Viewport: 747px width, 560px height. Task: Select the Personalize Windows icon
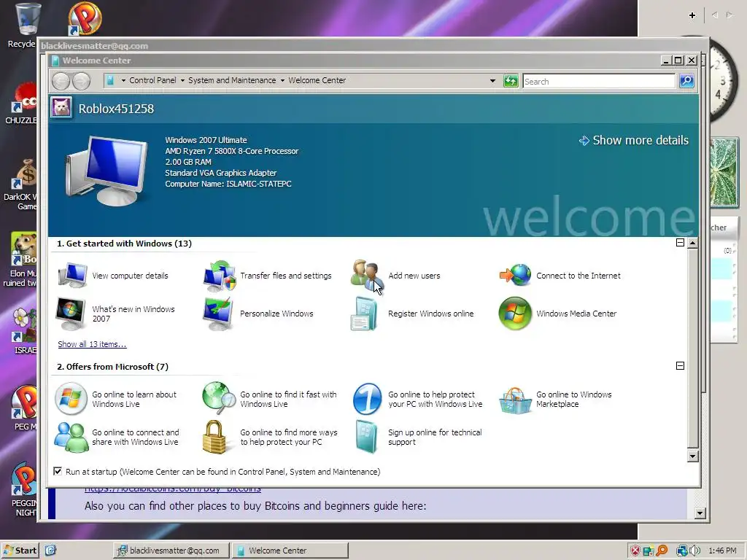tap(218, 314)
